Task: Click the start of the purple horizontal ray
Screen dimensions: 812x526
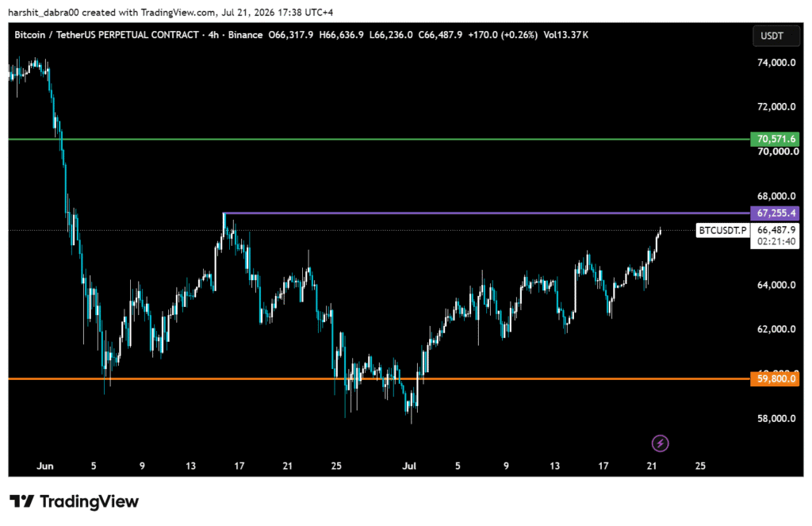Action: pyautogui.click(x=224, y=213)
